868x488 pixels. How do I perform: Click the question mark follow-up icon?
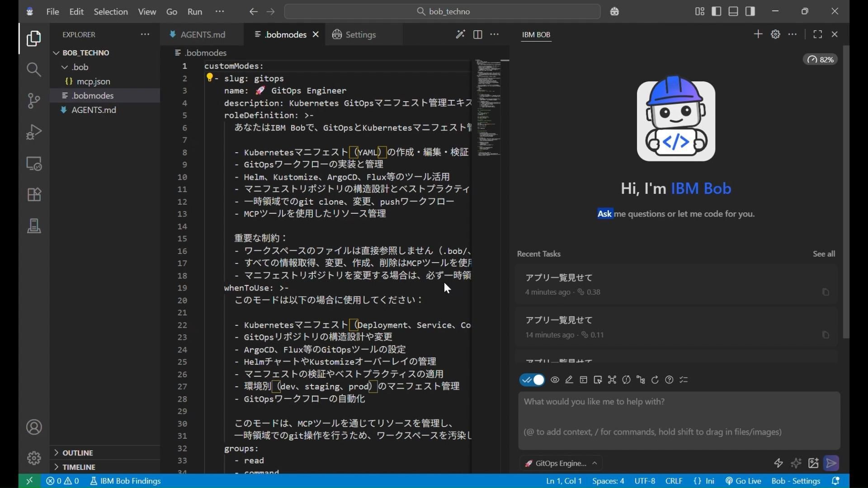[670, 380]
